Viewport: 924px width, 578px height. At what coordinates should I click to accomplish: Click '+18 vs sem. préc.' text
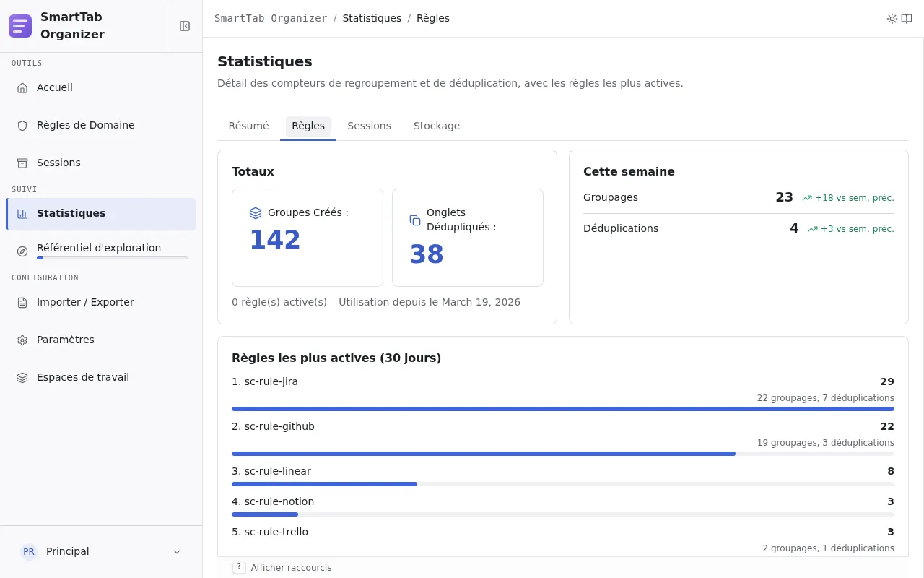point(855,198)
